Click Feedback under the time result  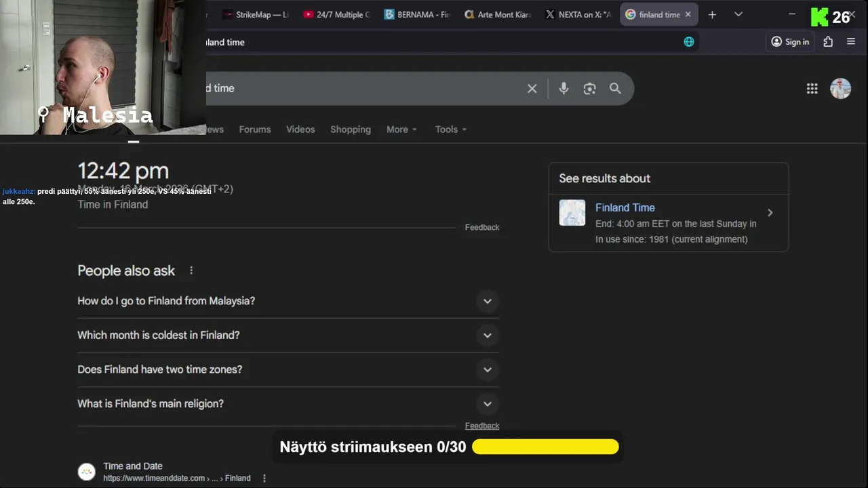[482, 227]
